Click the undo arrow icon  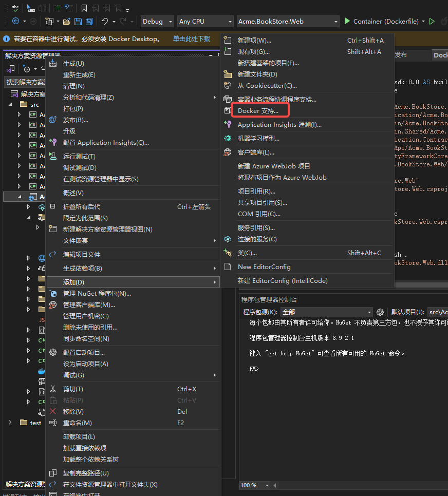tap(104, 21)
